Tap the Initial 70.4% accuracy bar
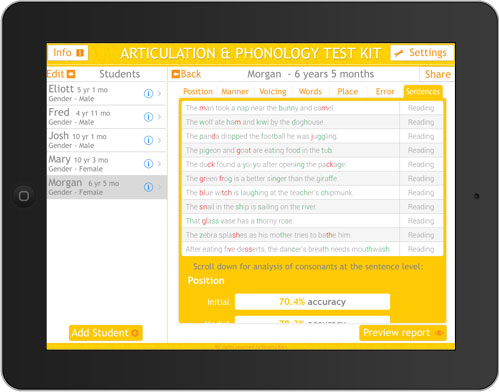499x392 pixels. (x=312, y=302)
